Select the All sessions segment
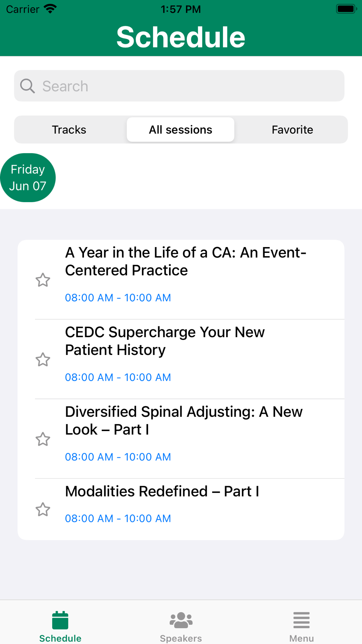The width and height of the screenshot is (362, 644). 181,130
